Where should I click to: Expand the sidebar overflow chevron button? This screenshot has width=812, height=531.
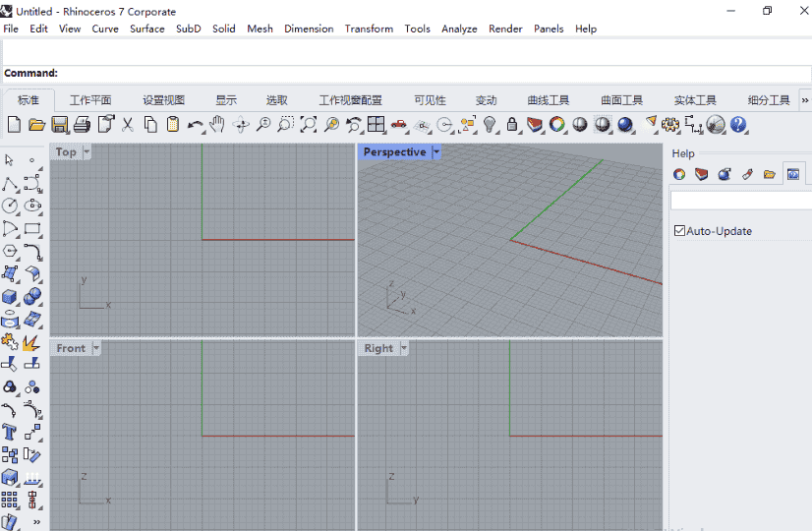pyautogui.click(x=37, y=522)
